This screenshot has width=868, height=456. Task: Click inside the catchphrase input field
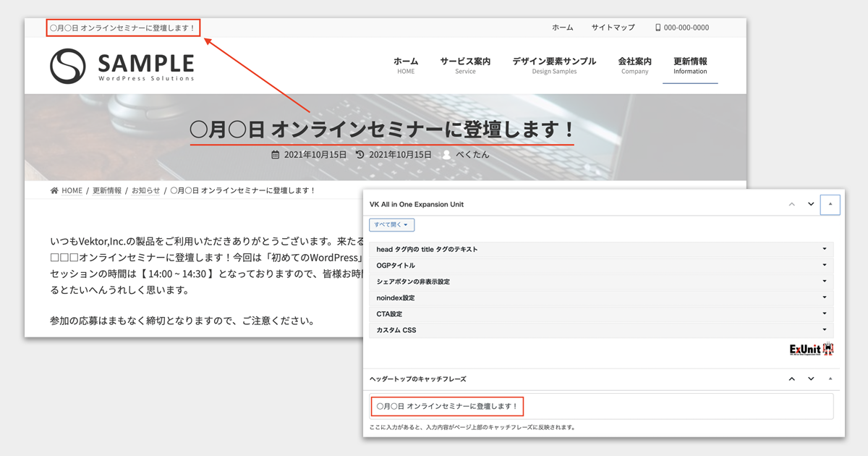pos(600,406)
